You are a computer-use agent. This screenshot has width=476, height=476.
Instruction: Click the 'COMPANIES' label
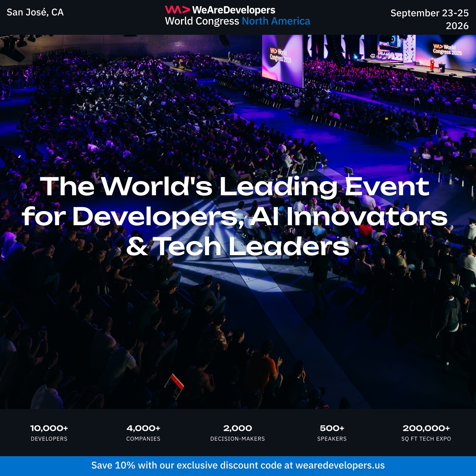[143, 439]
